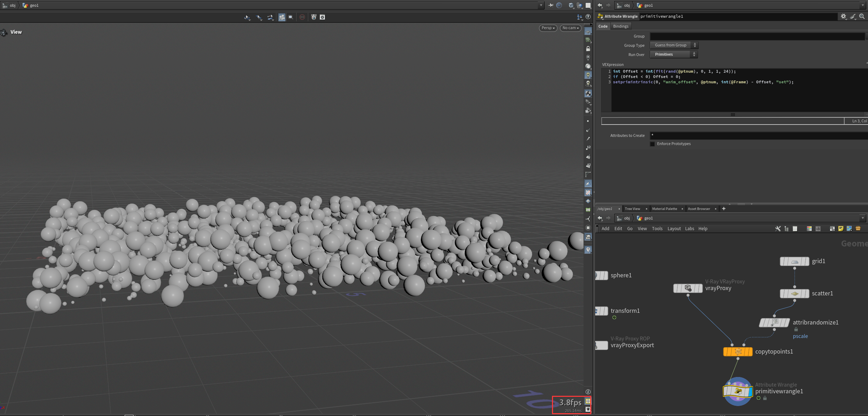The width and height of the screenshot is (868, 416).
Task: Add a new pane tab with plus button
Action: coord(724,209)
